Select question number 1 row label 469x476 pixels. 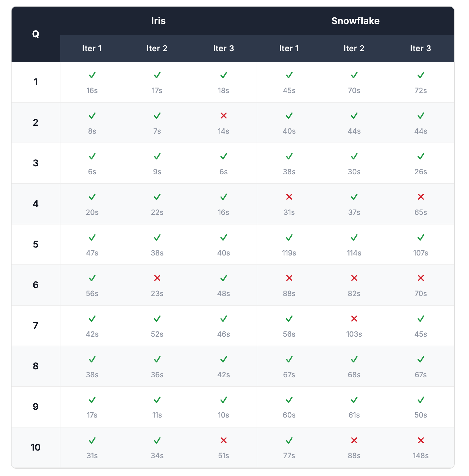[x=36, y=82]
